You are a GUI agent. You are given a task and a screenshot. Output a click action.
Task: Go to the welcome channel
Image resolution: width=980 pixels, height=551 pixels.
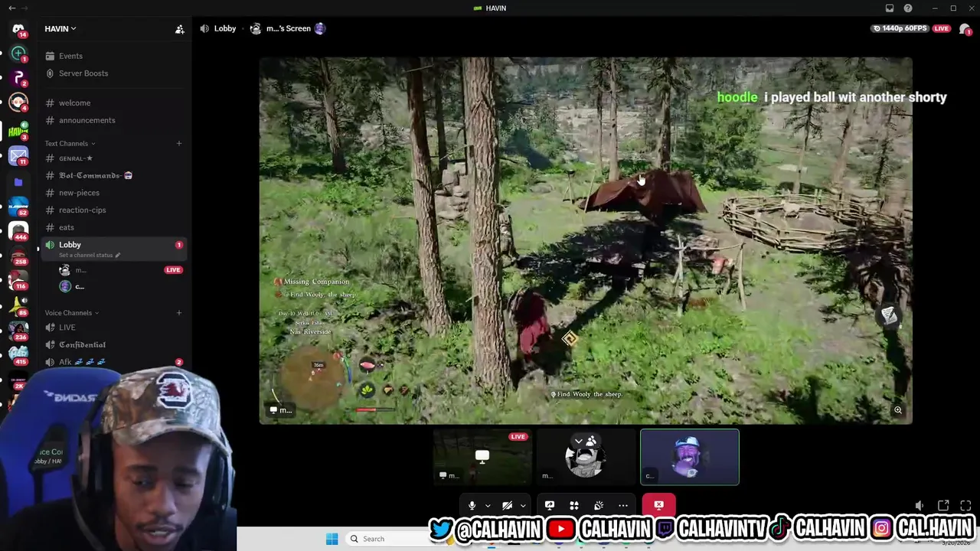point(74,103)
